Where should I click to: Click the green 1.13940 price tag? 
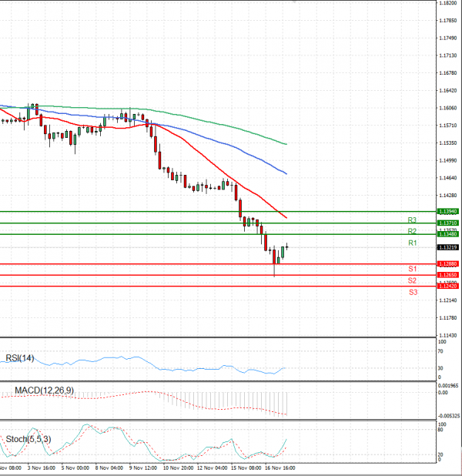point(448,211)
